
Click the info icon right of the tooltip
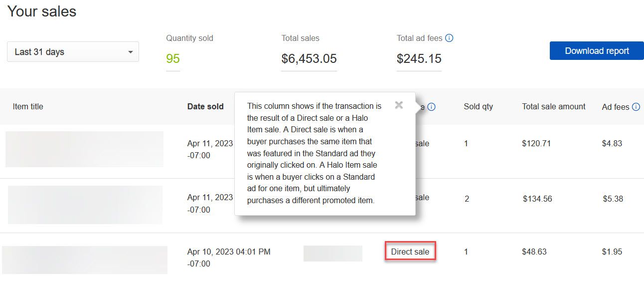432,107
